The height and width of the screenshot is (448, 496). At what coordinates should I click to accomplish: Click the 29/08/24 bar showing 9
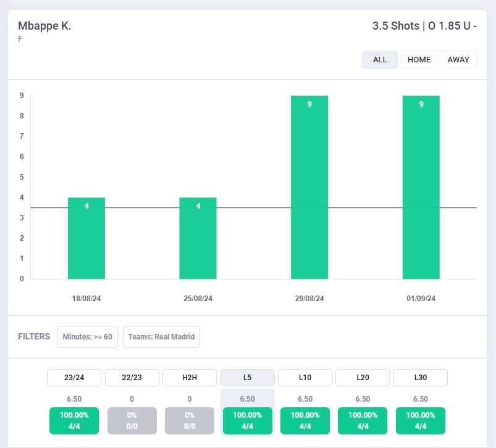pyautogui.click(x=309, y=188)
